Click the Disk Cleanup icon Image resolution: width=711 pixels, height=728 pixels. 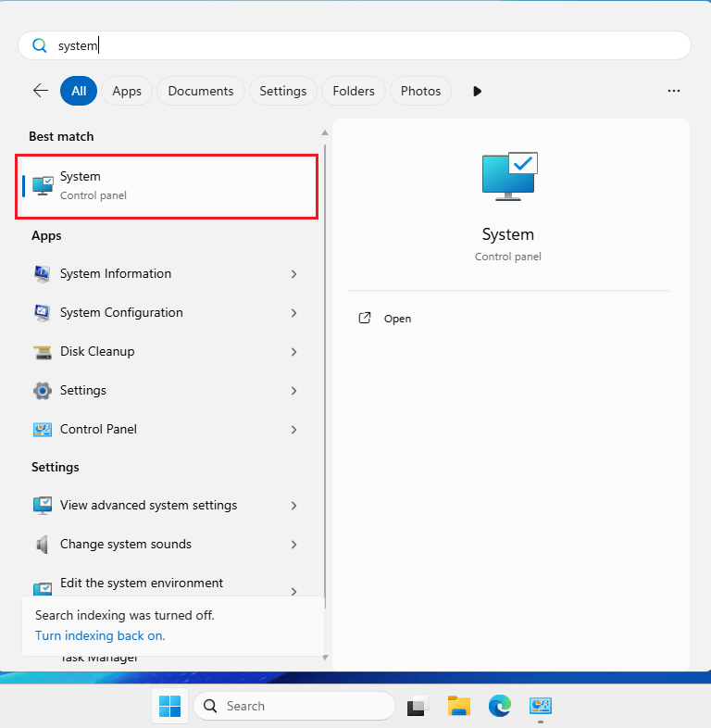click(43, 352)
